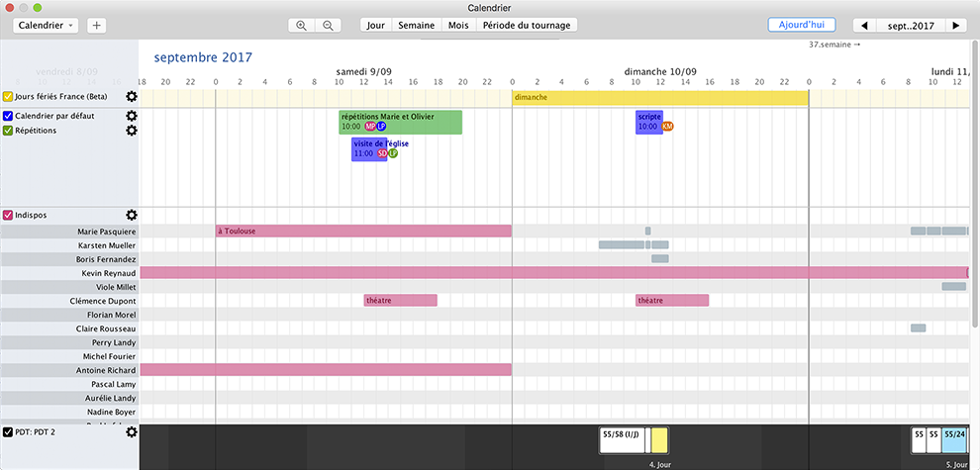980x470 pixels.
Task: Click the blue 55/24 schedule strip
Action: coord(955,439)
